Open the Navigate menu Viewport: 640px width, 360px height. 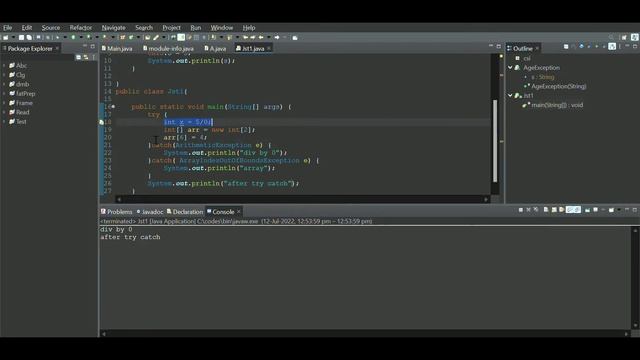pyautogui.click(x=113, y=28)
